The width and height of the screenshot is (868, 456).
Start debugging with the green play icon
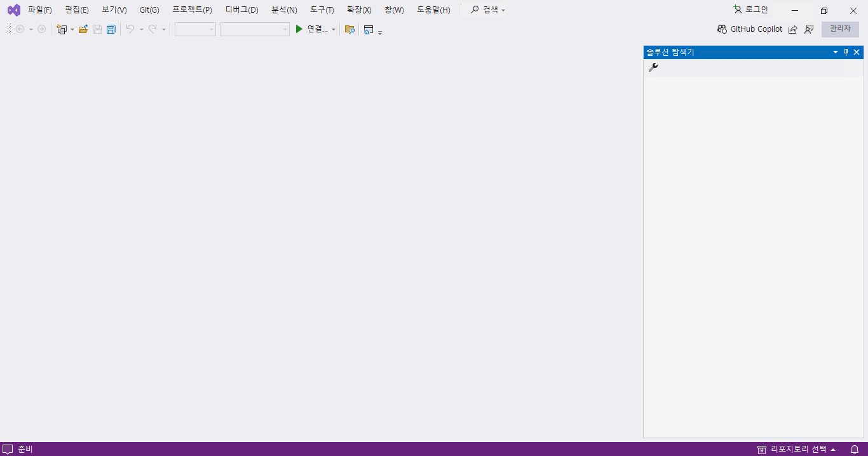click(298, 29)
